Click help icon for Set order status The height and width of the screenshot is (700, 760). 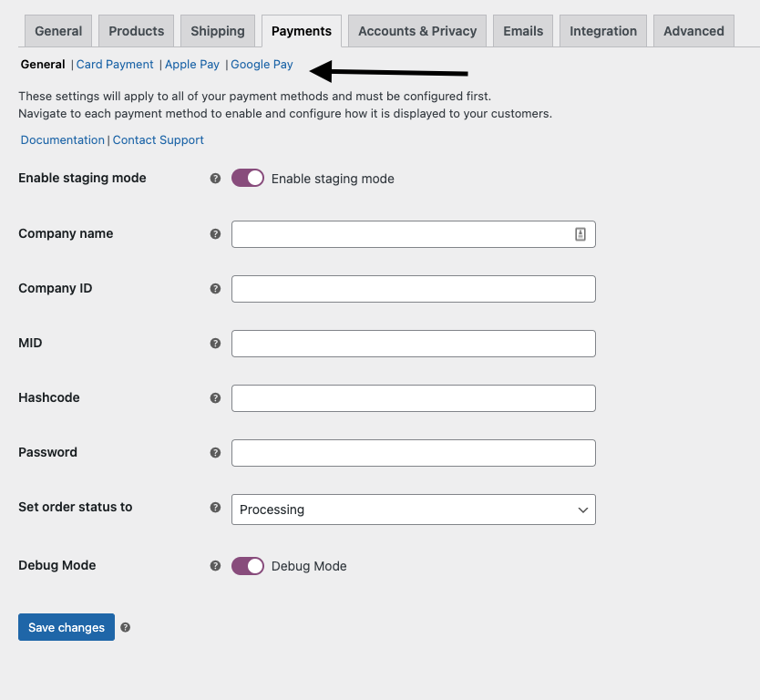(215, 508)
